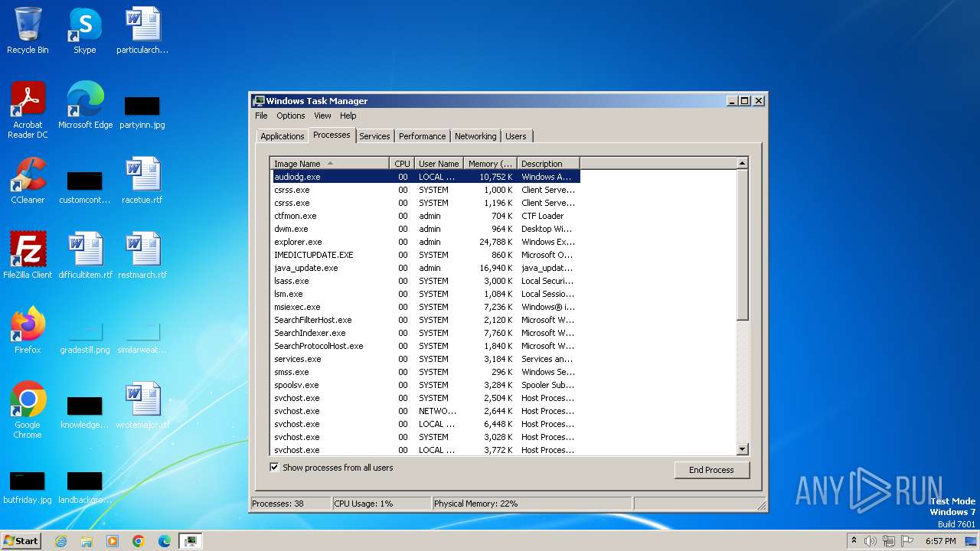Toggle Show processes from all users

click(x=274, y=468)
